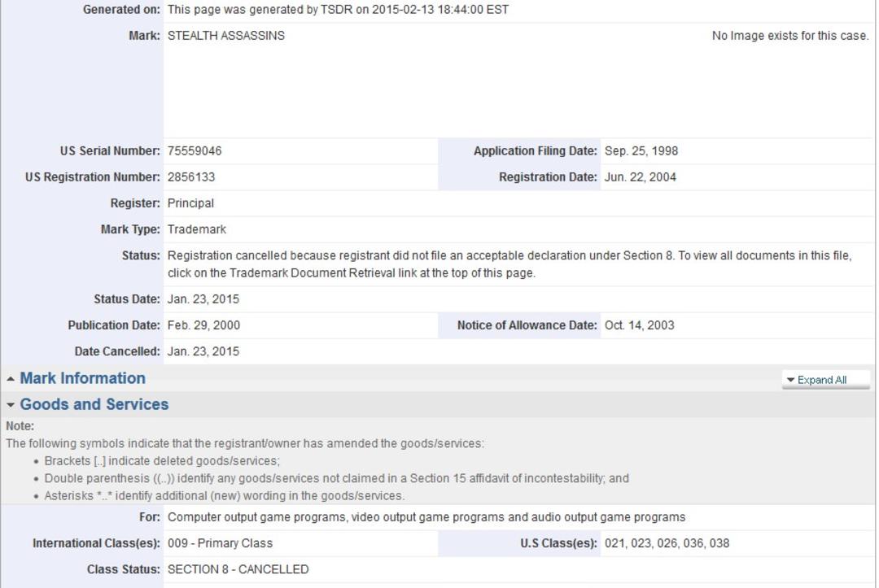Click the Notice of Allowance Date label
This screenshot has height=588, width=879.
527,325
